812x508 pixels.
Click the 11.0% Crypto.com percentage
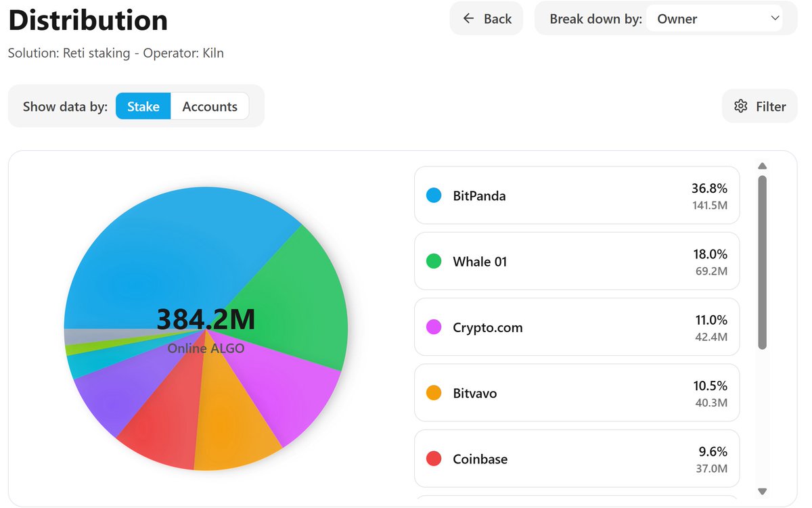click(x=710, y=320)
